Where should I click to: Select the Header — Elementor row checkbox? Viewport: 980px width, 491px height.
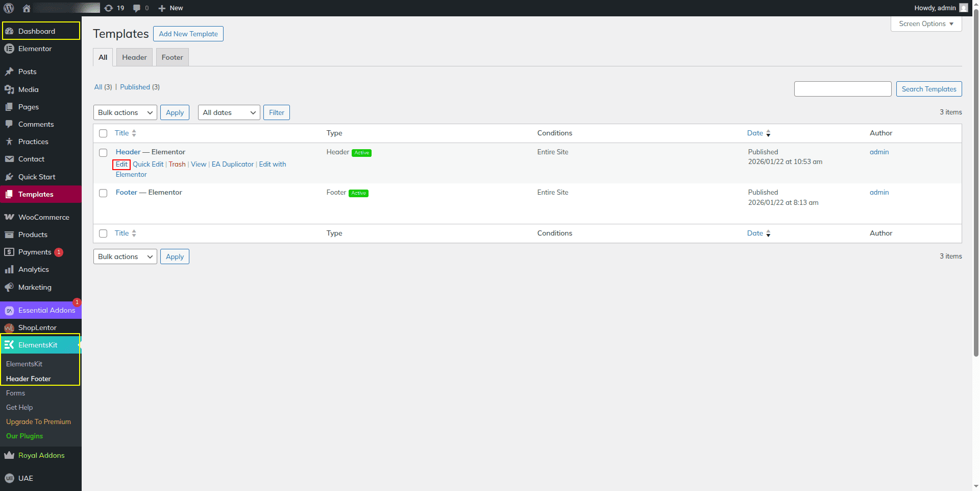103,153
